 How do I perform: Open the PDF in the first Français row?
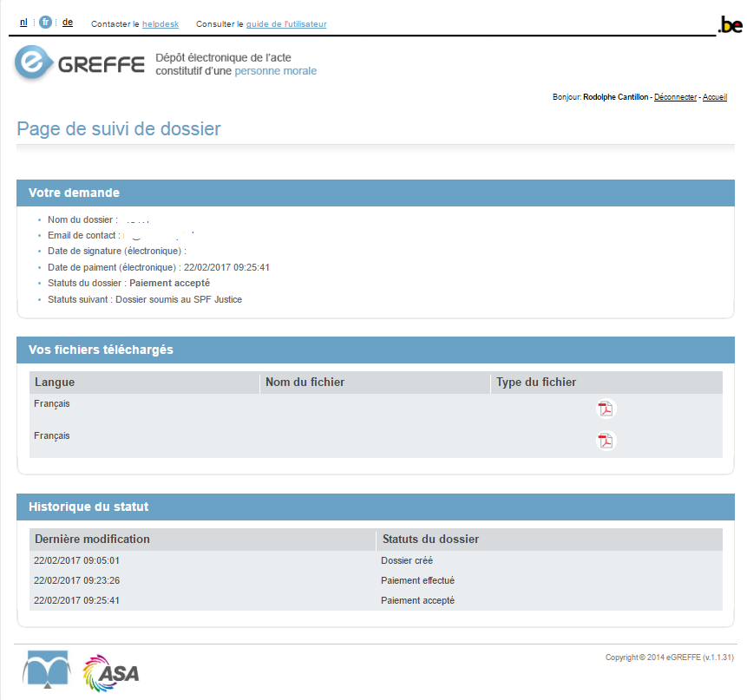pos(605,409)
